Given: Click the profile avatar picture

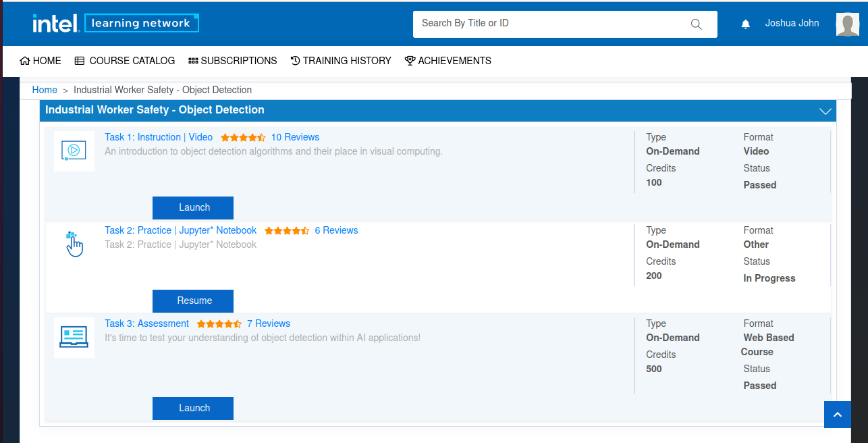Looking at the screenshot, I should 847,24.
